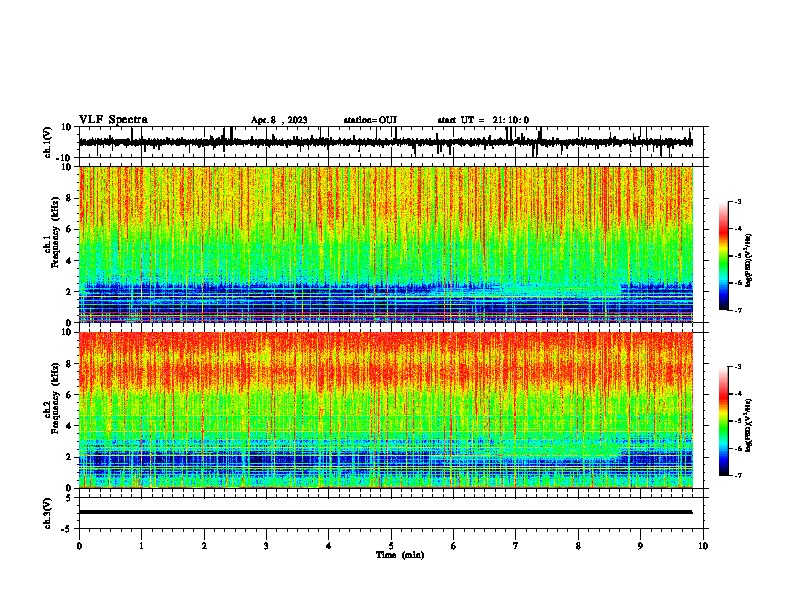Click the ch.3(V) axis label
The image size is (792, 612).
click(48, 513)
